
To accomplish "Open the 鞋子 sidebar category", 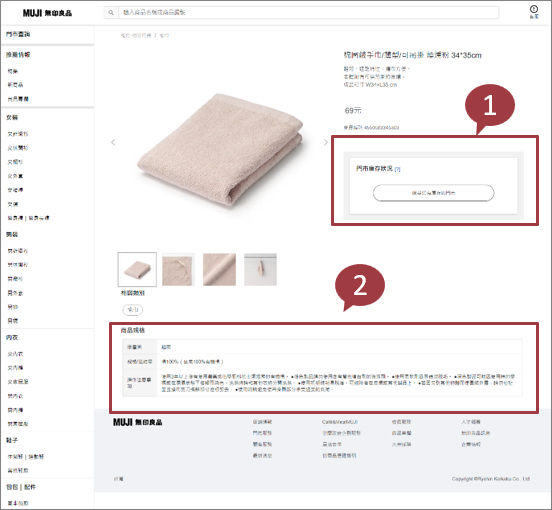I will pyautogui.click(x=12, y=440).
